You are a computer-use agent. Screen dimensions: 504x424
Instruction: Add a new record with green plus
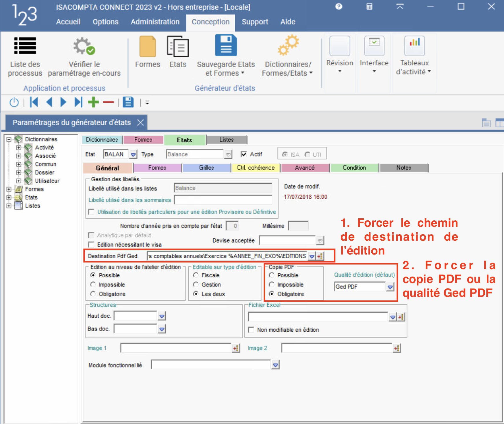(x=93, y=102)
